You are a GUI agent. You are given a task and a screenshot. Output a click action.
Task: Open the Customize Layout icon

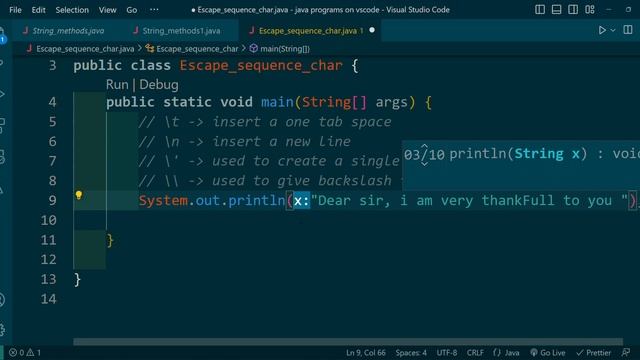589,9
